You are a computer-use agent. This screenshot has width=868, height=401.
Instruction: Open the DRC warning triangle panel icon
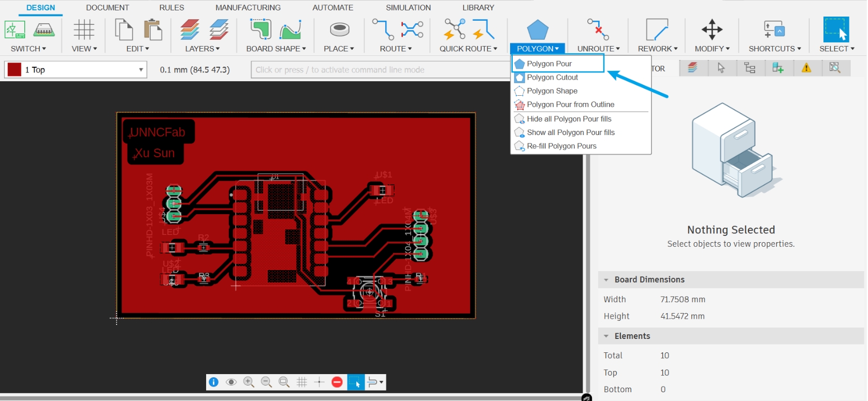click(x=806, y=68)
